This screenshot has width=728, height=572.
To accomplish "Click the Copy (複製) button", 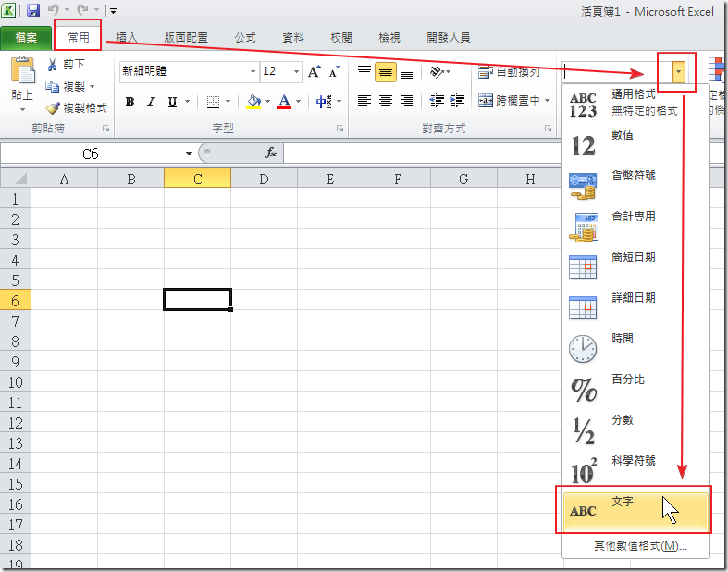I will (69, 86).
